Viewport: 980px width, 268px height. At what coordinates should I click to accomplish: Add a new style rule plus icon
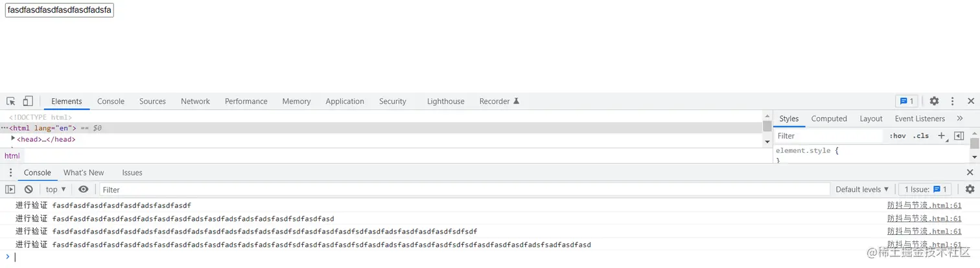coord(941,136)
